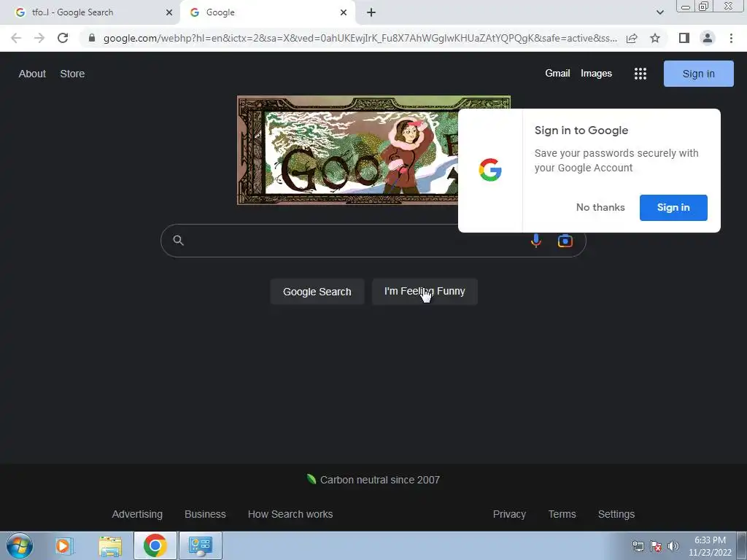Open the Chrome three-dot menu
Viewport: 747px width, 560px height.
(x=731, y=38)
